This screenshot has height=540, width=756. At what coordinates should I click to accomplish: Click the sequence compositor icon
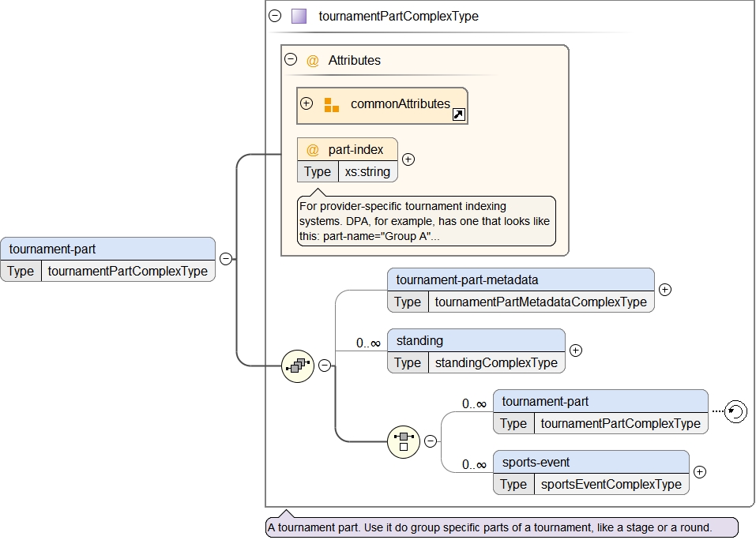point(298,366)
